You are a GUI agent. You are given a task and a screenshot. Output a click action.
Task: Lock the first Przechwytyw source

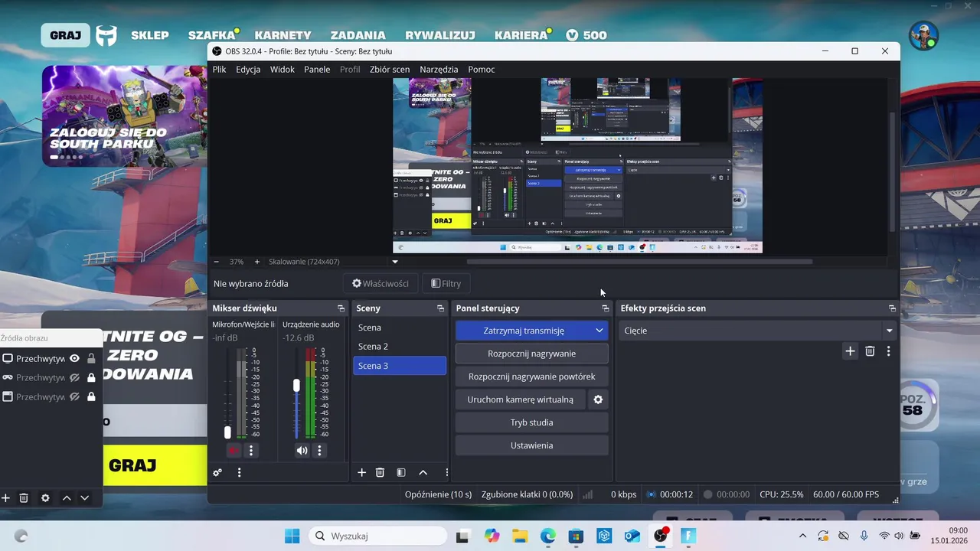91,358
